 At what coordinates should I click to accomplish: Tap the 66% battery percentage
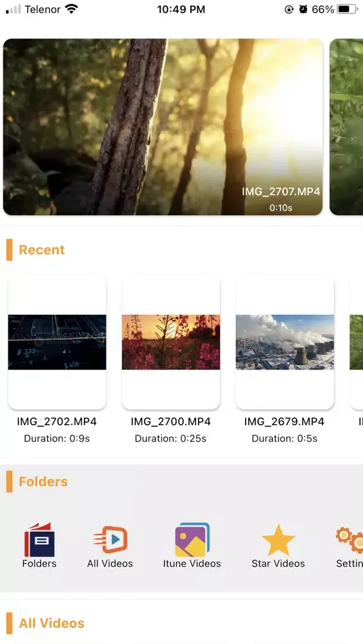coord(323,9)
